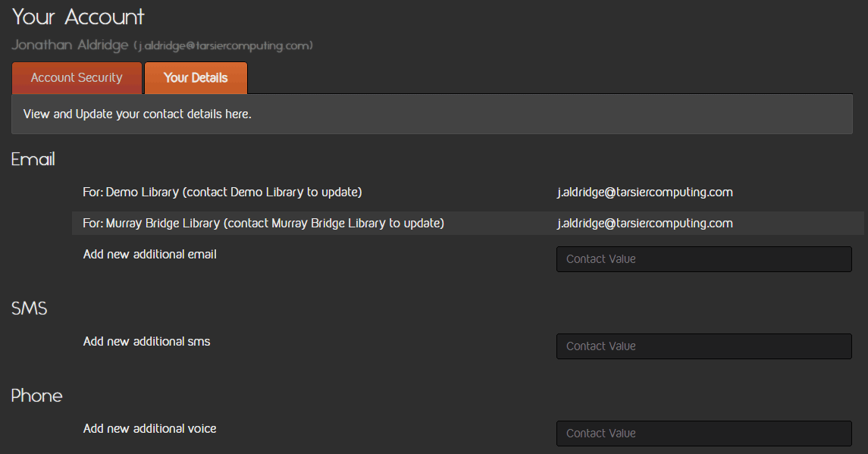Click the additional email Contact Value field
Screen dimensions: 868x454
(x=703, y=259)
